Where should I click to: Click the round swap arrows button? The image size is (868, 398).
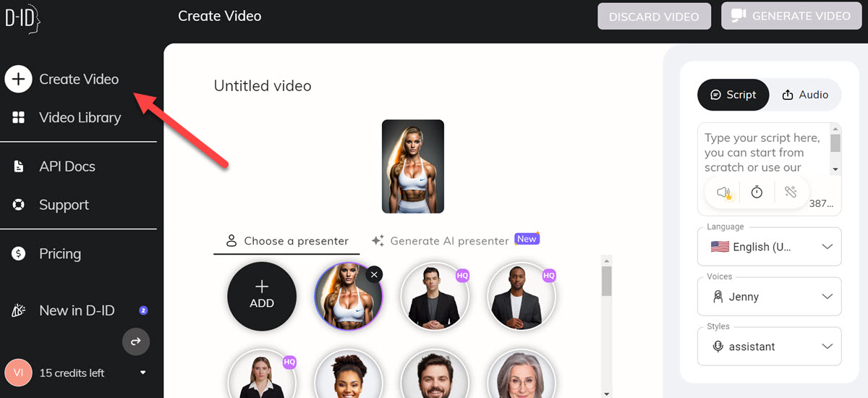point(136,342)
